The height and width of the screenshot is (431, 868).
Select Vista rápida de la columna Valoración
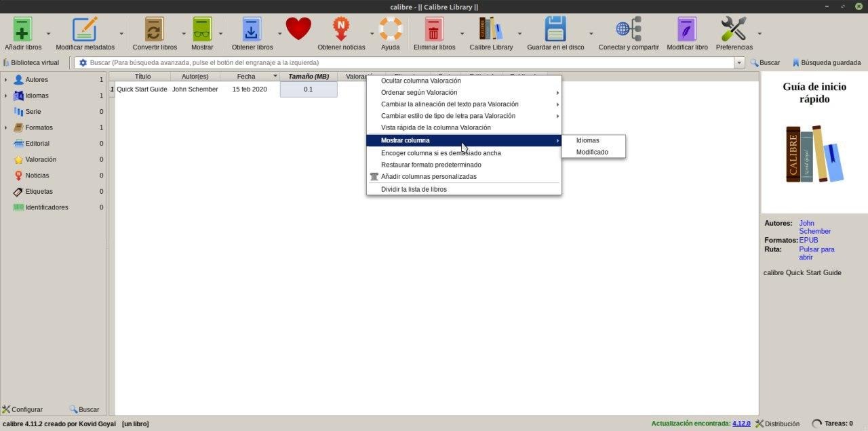(464, 127)
